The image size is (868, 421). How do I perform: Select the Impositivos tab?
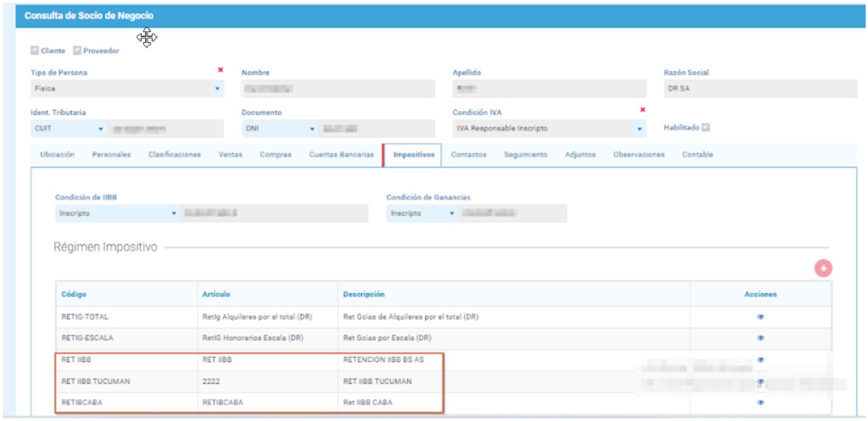tap(414, 155)
